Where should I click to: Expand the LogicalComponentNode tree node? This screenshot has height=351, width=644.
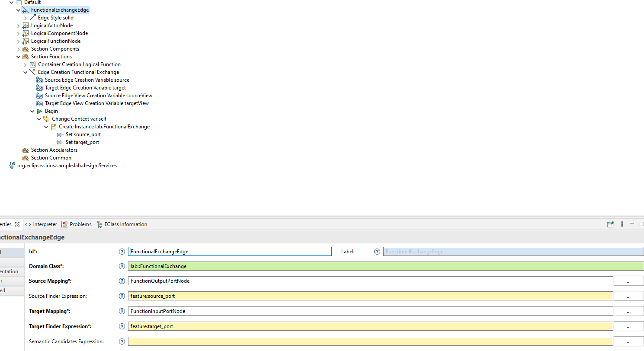(18, 33)
